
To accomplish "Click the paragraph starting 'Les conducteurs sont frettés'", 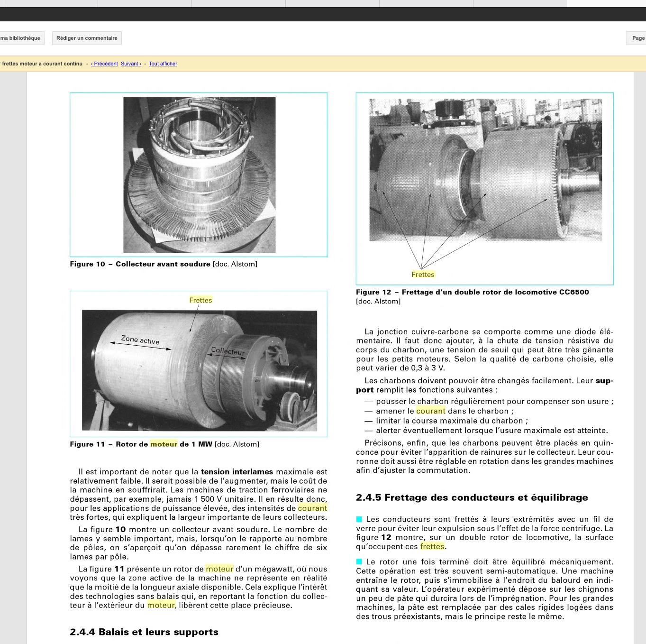I will tap(484, 533).
